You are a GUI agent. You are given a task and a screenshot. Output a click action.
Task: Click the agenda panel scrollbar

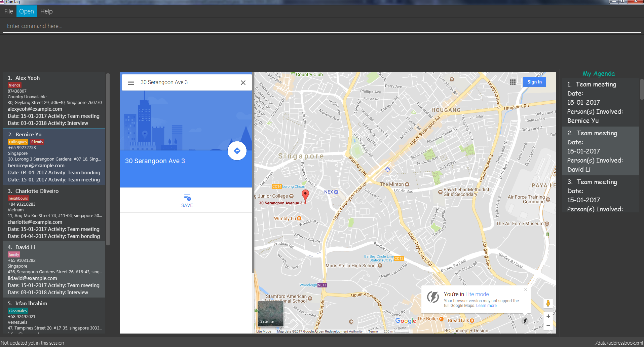642,89
